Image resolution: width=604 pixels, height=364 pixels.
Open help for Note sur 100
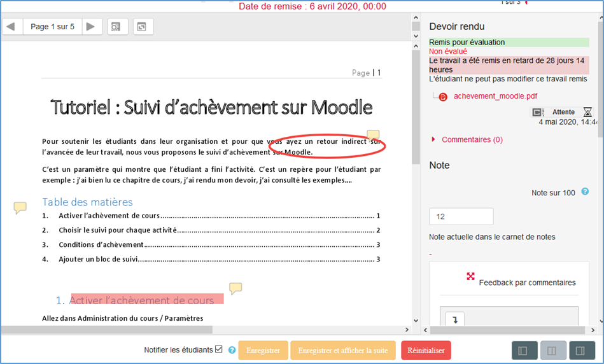click(x=585, y=192)
